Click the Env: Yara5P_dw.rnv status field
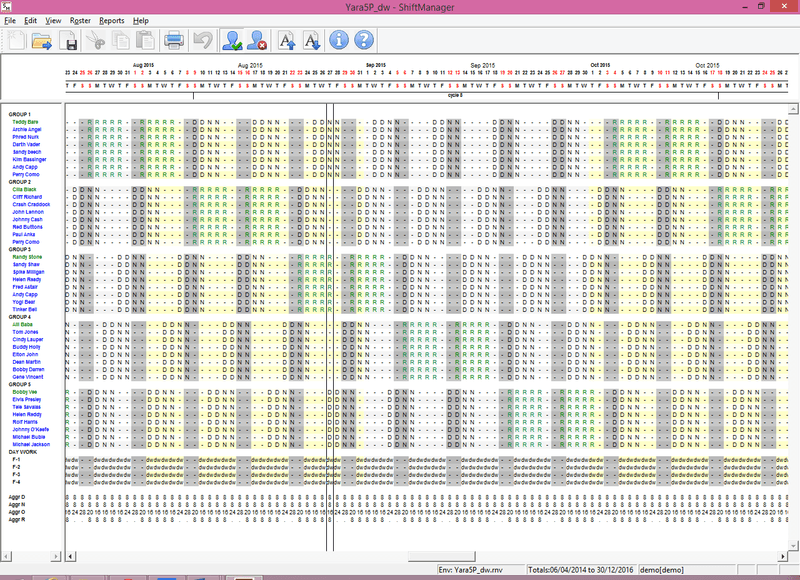The image size is (800, 580). (481, 570)
